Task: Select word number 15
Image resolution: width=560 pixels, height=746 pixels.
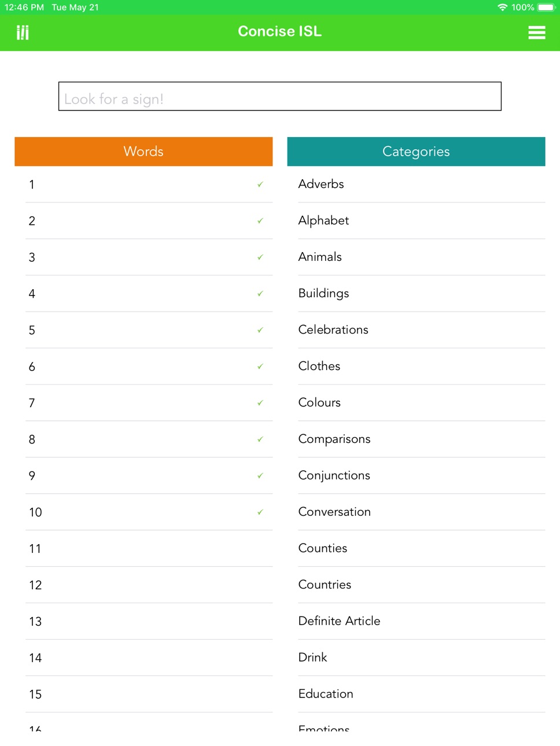Action: coord(149,695)
